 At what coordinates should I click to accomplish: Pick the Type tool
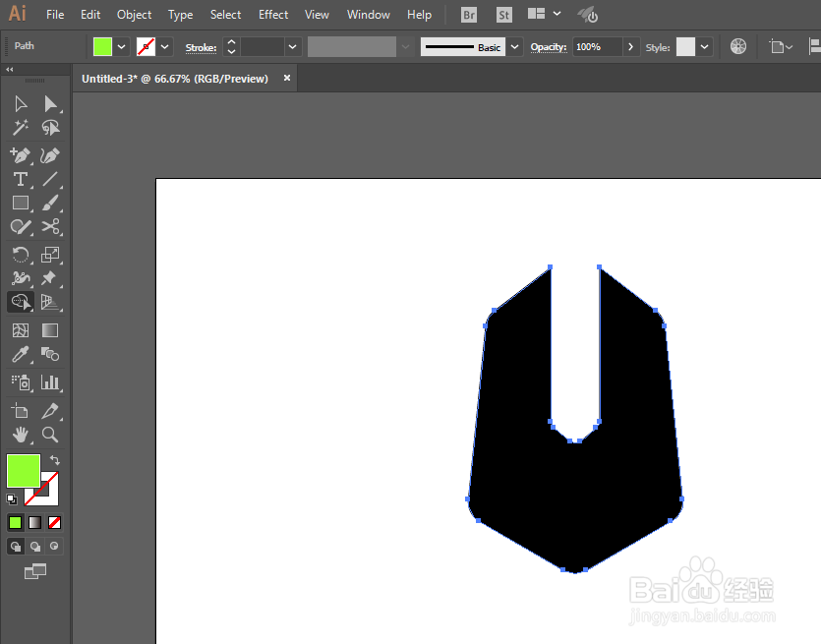pyautogui.click(x=21, y=179)
